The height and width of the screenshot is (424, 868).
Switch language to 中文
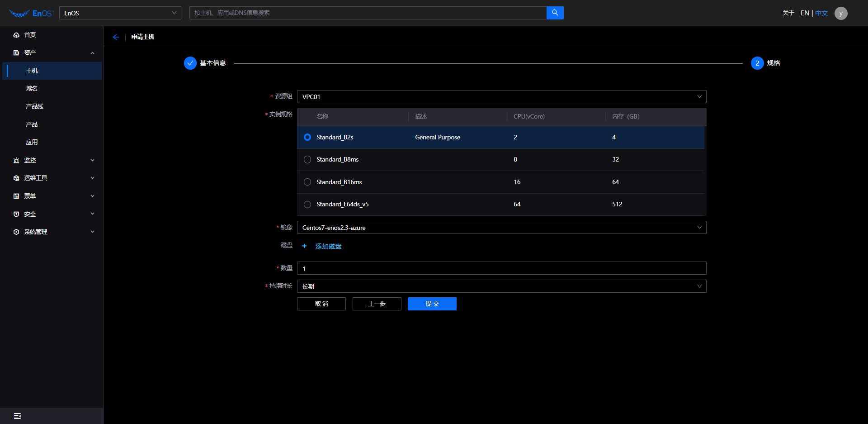point(821,13)
